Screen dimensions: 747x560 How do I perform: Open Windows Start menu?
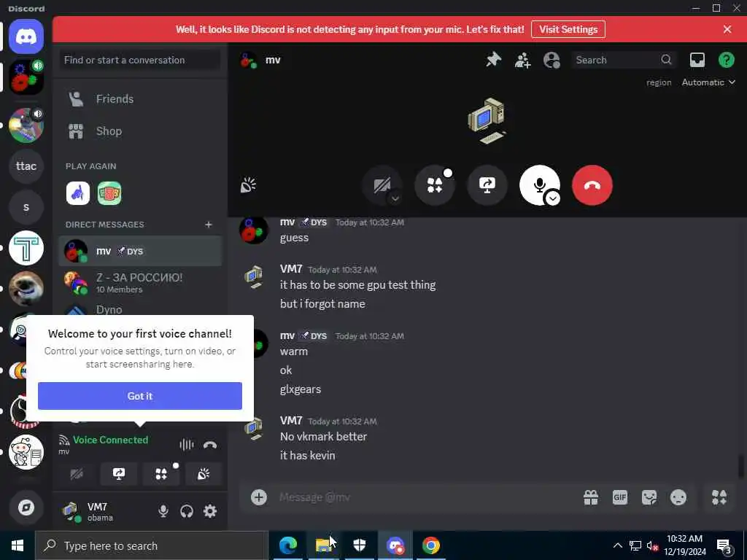click(x=18, y=545)
